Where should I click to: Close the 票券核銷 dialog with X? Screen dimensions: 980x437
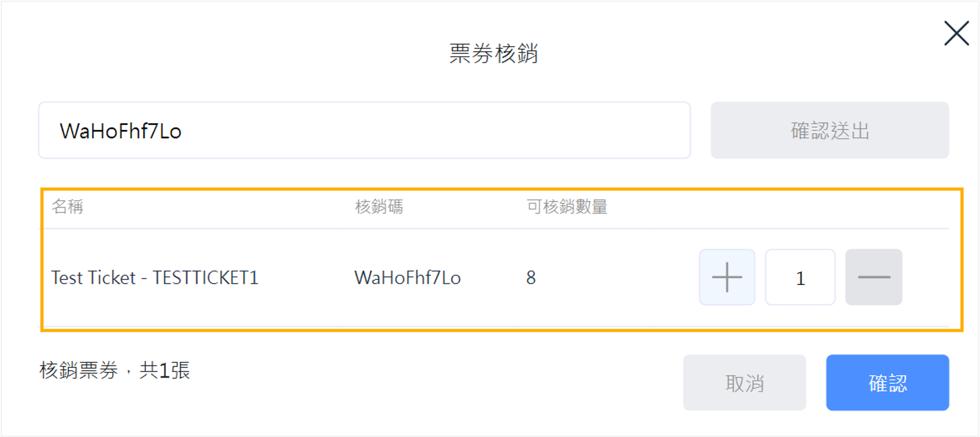956,33
